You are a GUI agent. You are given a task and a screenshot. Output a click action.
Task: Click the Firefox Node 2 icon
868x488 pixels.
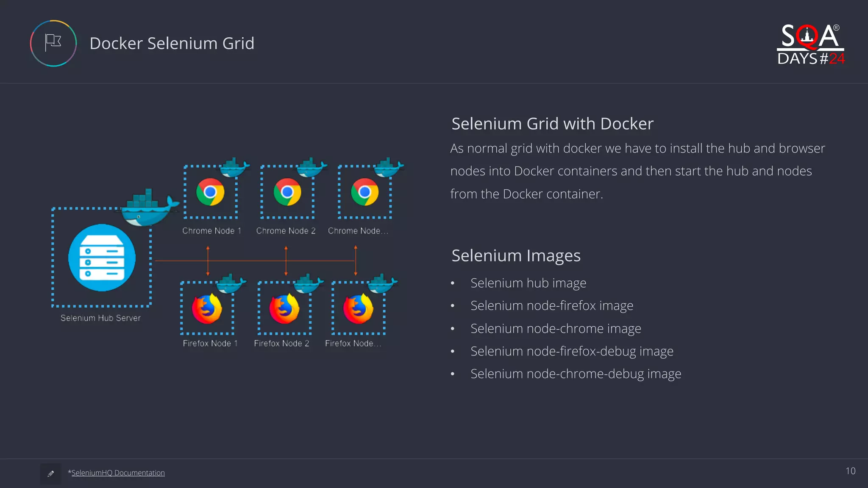[284, 309]
